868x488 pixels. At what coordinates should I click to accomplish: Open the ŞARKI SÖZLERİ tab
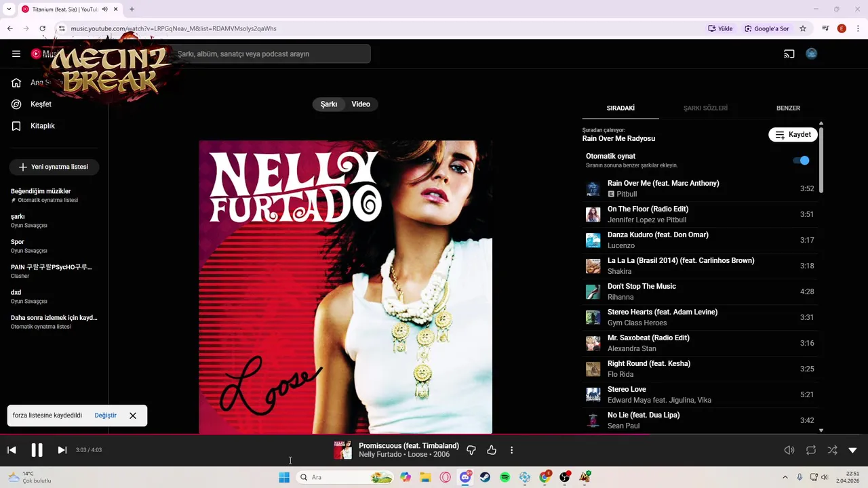click(705, 108)
